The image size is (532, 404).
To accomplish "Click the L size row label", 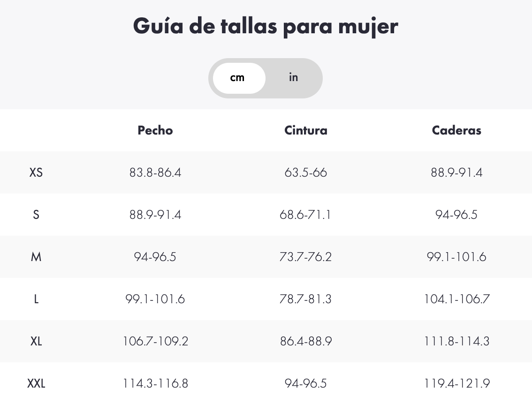I will click(36, 299).
